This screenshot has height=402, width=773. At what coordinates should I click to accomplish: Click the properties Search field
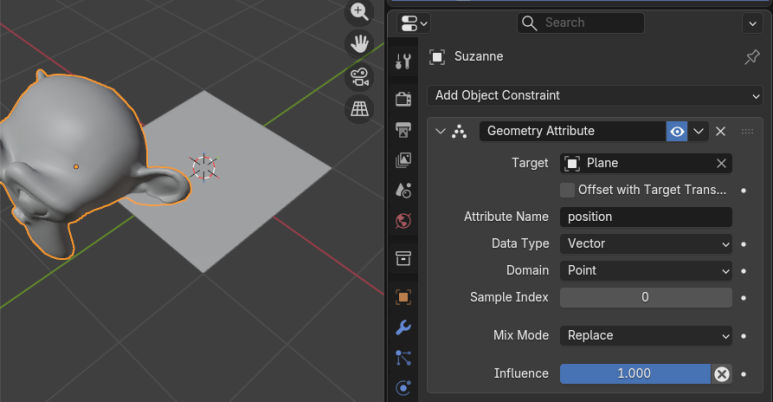click(x=580, y=23)
